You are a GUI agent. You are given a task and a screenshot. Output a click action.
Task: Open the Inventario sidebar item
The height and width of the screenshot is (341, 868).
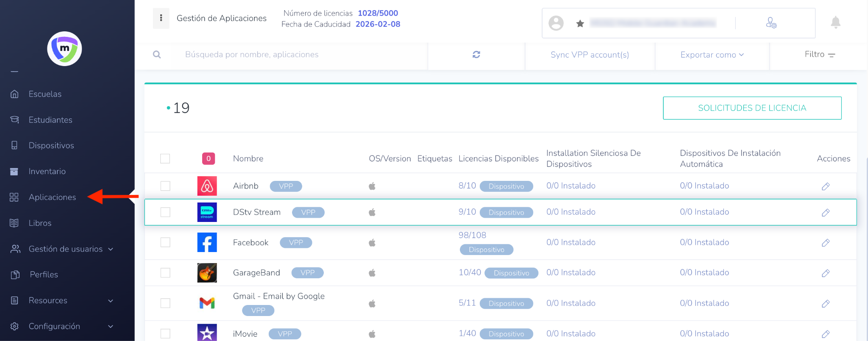click(47, 171)
